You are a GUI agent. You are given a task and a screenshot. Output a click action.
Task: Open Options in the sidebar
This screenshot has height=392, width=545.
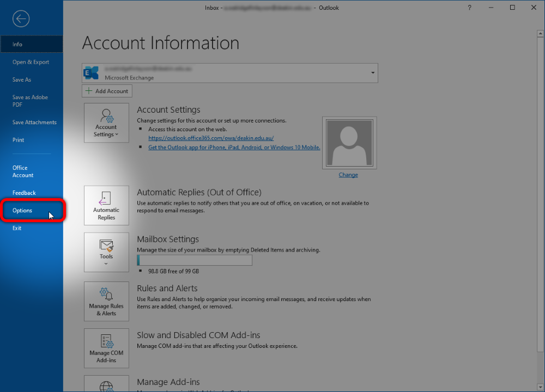[32, 210]
